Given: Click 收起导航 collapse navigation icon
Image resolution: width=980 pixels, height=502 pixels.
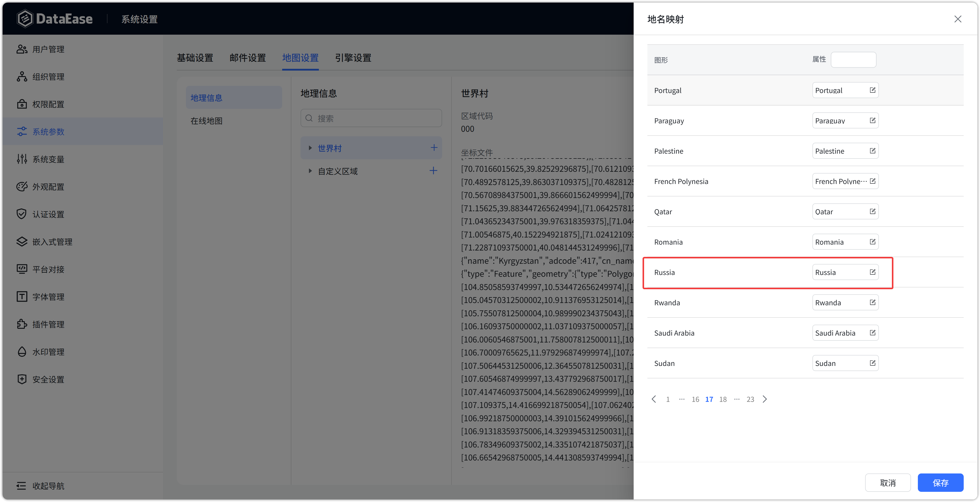Looking at the screenshot, I should click(22, 486).
